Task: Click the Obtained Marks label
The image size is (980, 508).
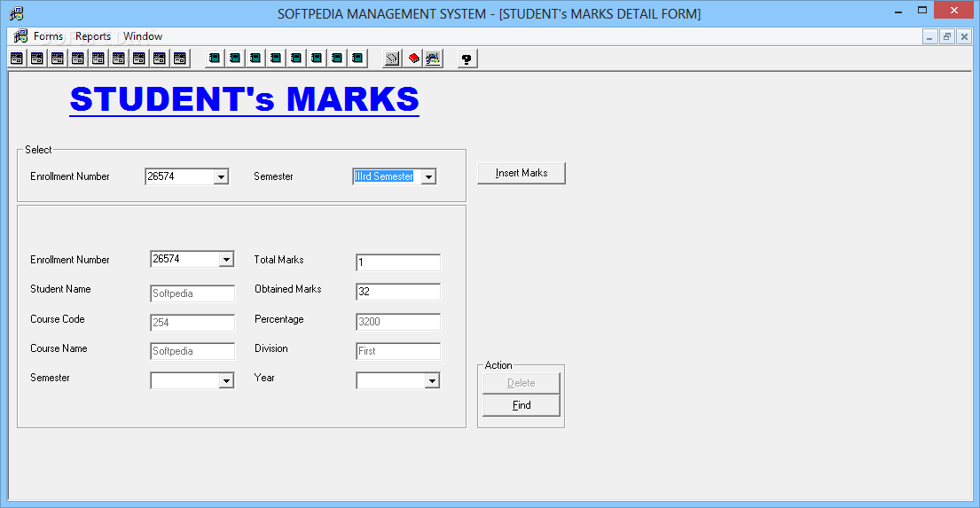Action: click(x=288, y=289)
